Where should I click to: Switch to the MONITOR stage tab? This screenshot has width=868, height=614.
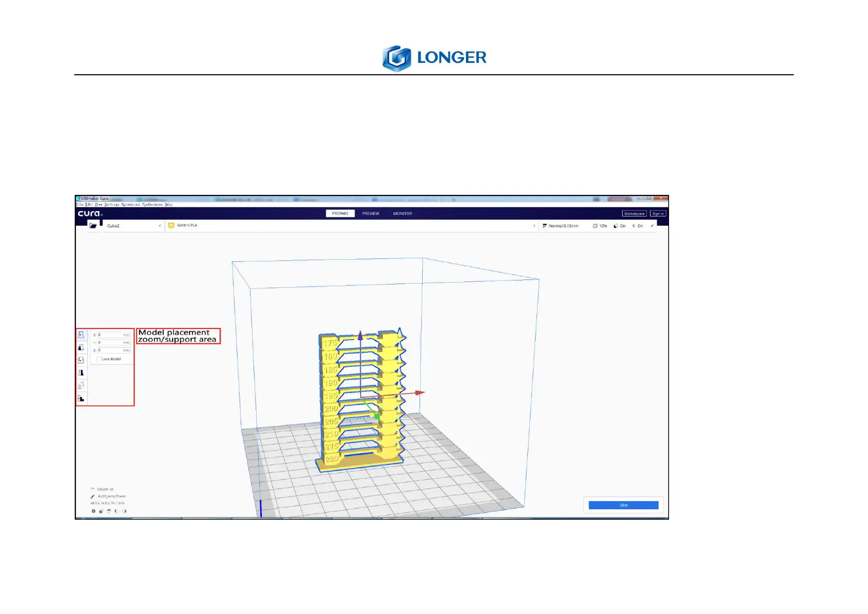(x=403, y=213)
